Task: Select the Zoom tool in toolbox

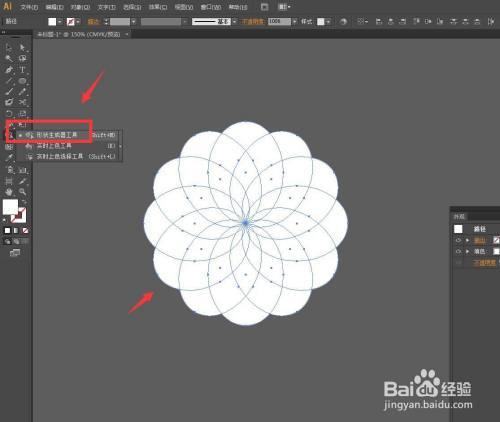Action: [22, 192]
